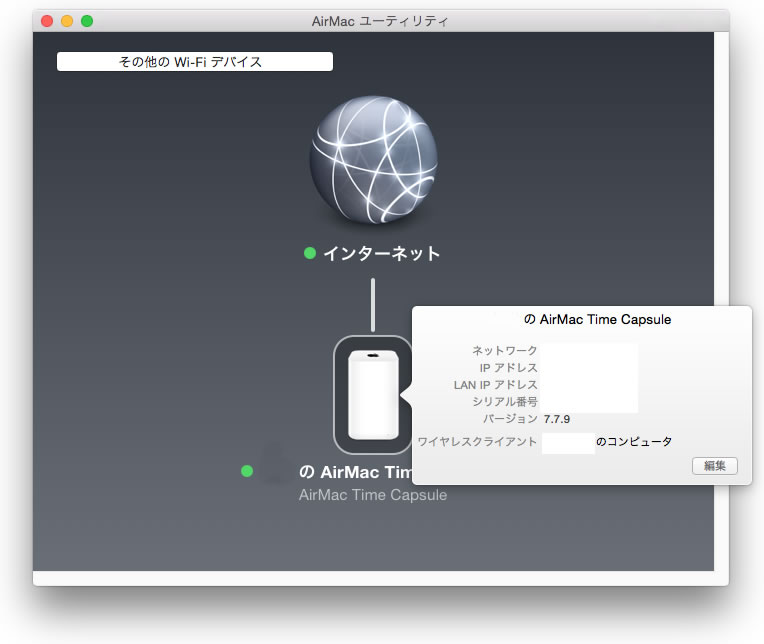Screen dimensions: 764x644
Task: Click the bold の AirMac device name
Action: 356,472
